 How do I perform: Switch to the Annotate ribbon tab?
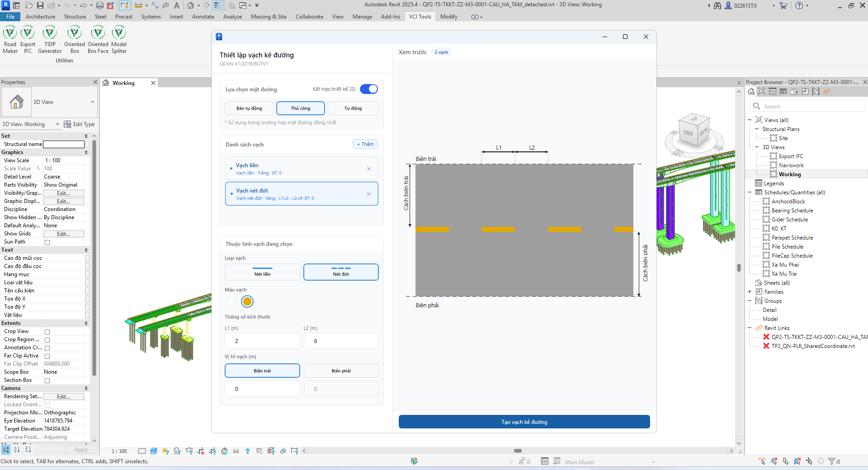point(203,17)
